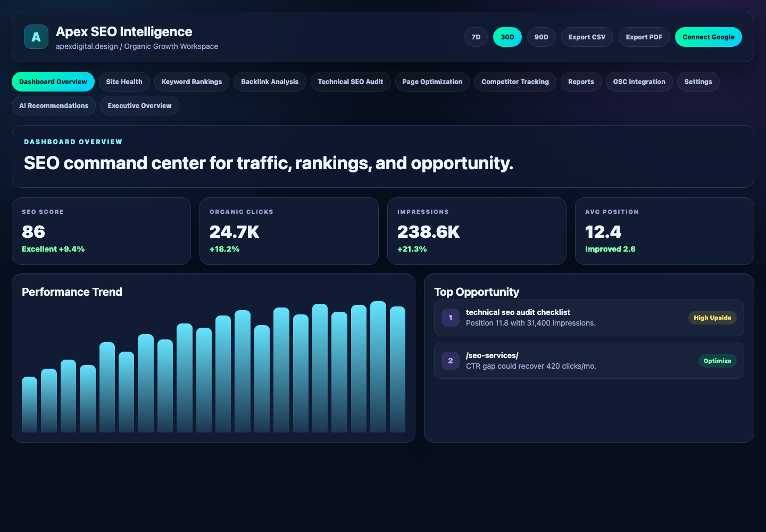This screenshot has width=766, height=532.
Task: Click Connect Google button
Action: pyautogui.click(x=709, y=37)
